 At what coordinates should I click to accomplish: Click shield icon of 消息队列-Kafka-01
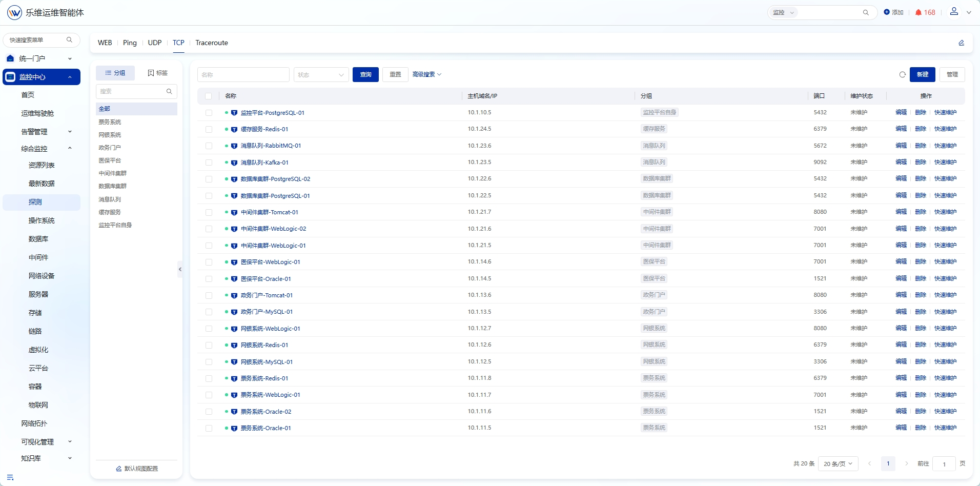pos(234,163)
